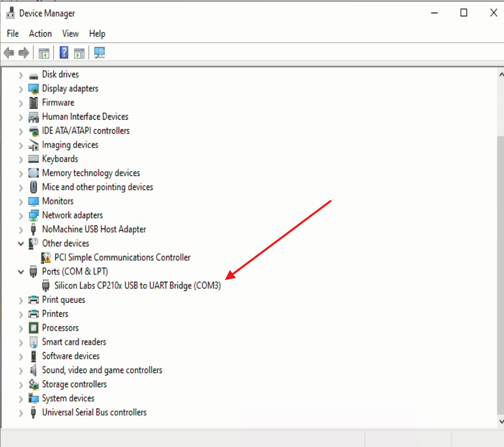Open the File menu
The width and height of the screenshot is (504, 447).
(13, 33)
